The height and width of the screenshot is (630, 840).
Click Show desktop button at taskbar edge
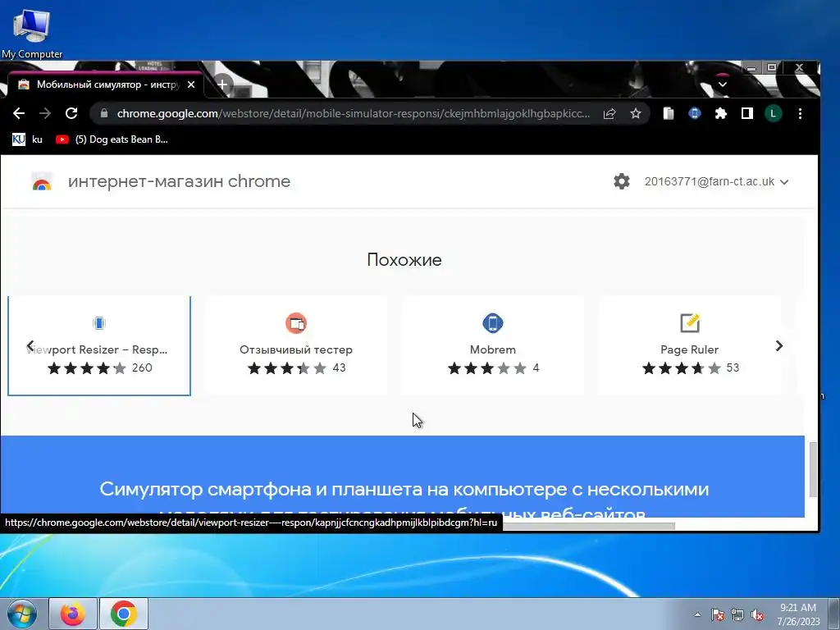pos(834,614)
